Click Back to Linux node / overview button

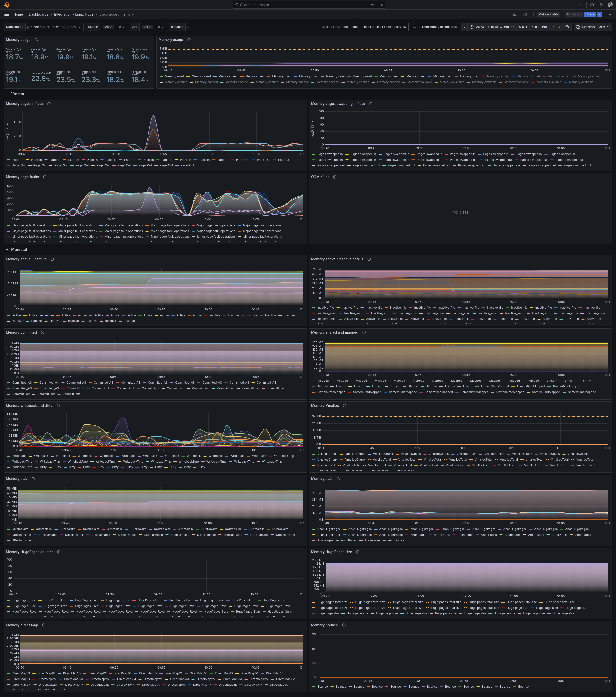tap(385, 27)
